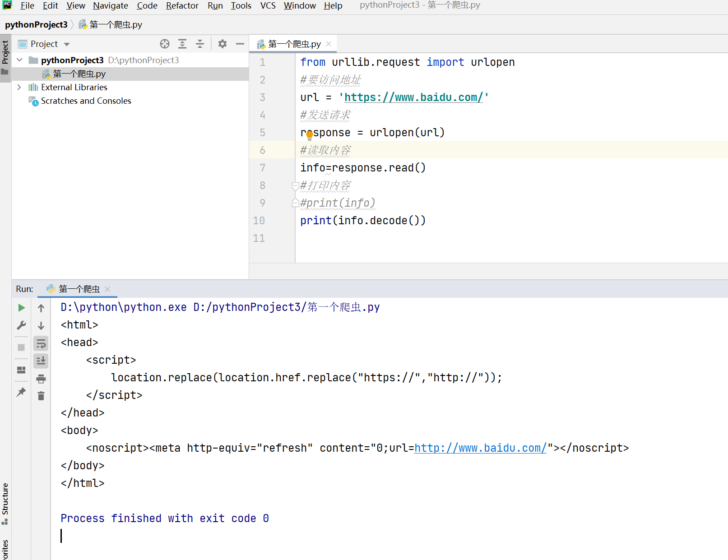
Task: Click the Down stack trace arrow
Action: point(41,326)
